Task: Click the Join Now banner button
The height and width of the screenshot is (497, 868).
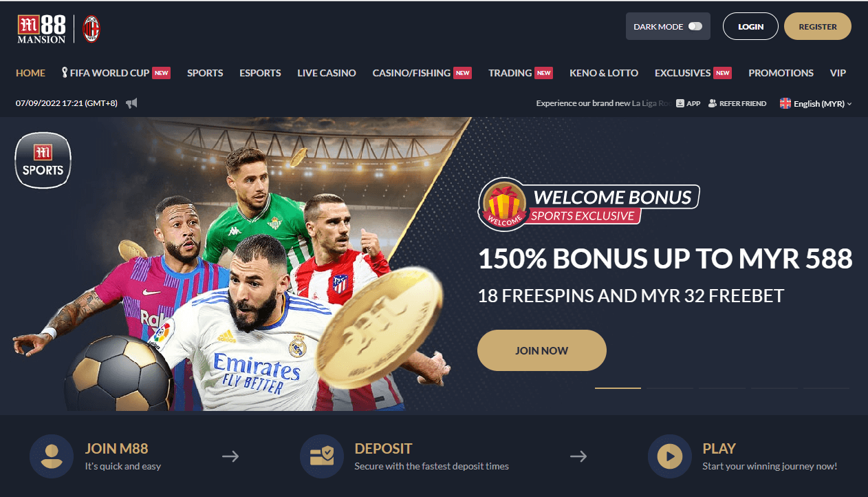Action: (542, 350)
